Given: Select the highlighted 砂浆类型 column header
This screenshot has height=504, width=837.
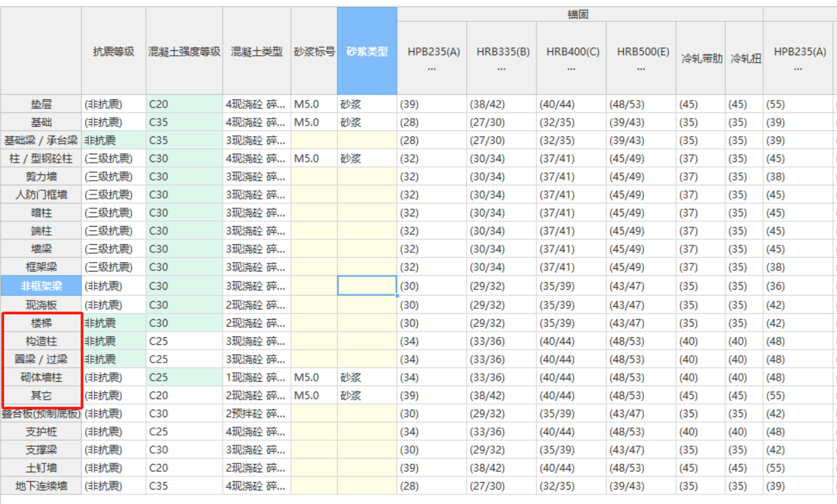Looking at the screenshot, I should click(x=367, y=51).
